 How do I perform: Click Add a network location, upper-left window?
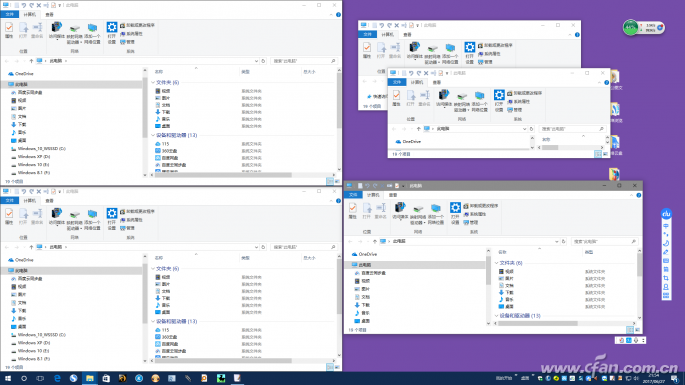pyautogui.click(x=92, y=34)
